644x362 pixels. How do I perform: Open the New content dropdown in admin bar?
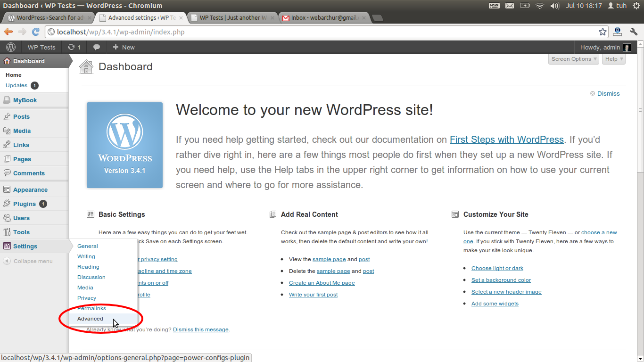point(124,47)
